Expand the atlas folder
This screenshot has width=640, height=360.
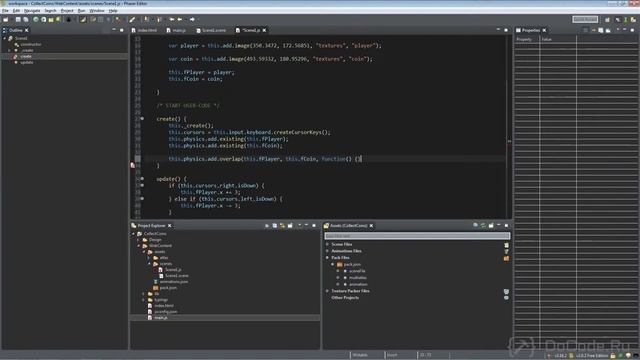[x=149, y=258]
